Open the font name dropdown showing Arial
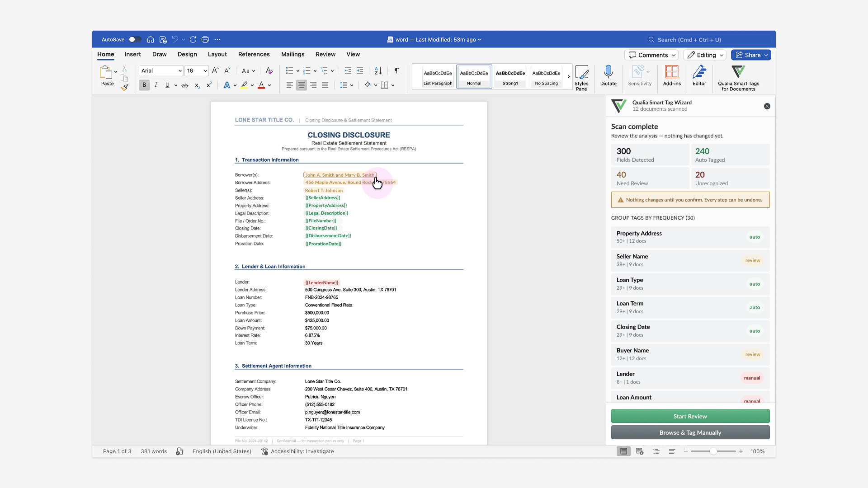 coord(161,70)
